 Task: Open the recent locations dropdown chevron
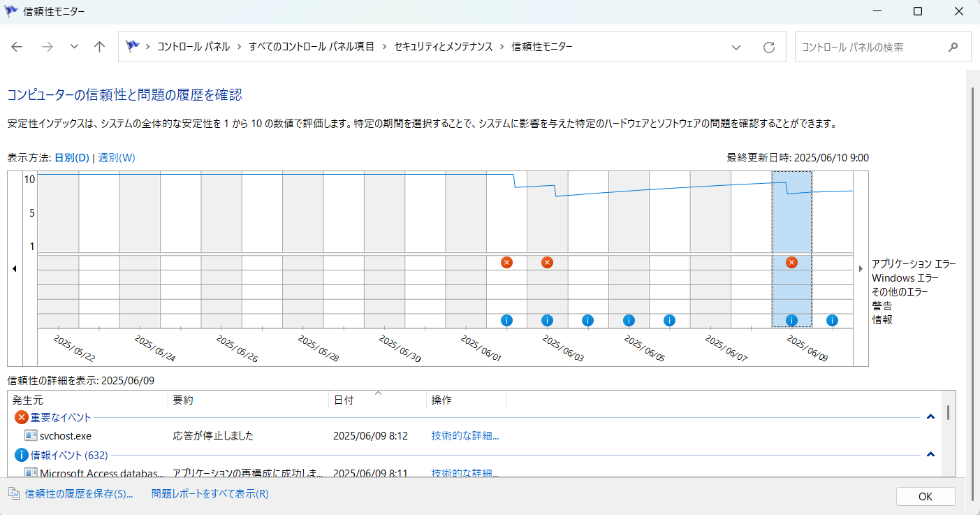click(x=74, y=47)
